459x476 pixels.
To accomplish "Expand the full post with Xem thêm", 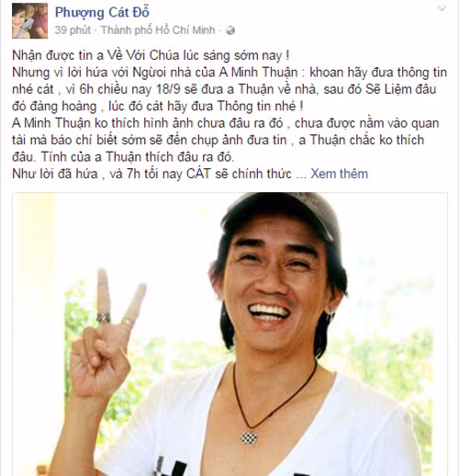I will [340, 174].
